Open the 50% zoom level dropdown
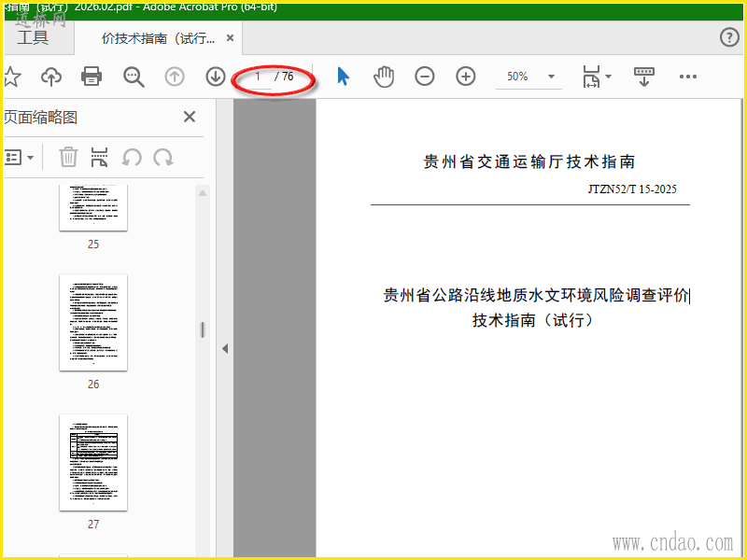Screen dimensions: 747x560 click(551, 77)
